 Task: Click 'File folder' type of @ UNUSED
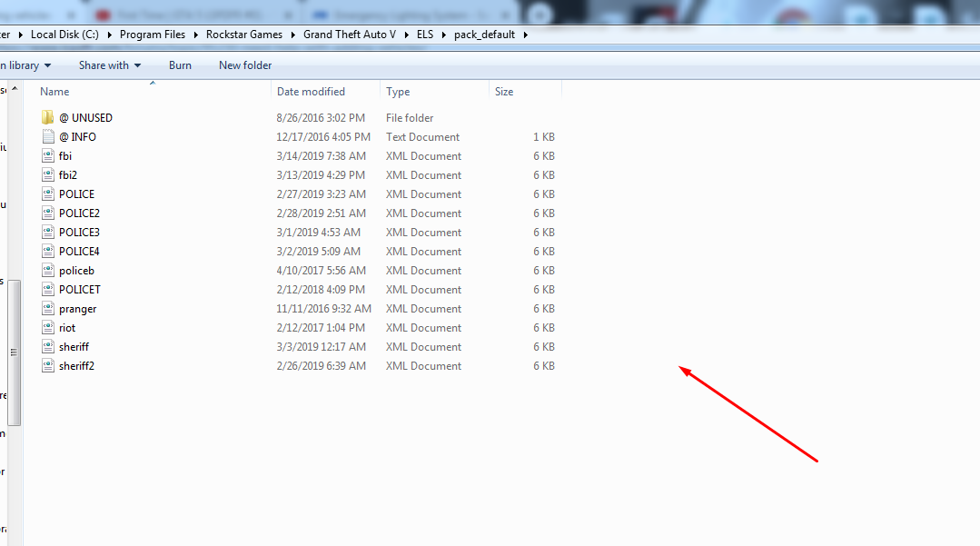[410, 117]
